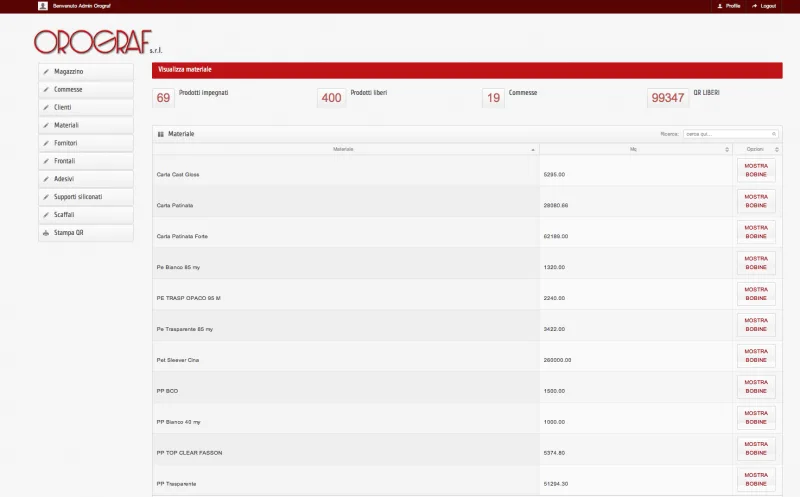This screenshot has height=497, width=800.
Task: Click the pencil icon next to Supporti siliconati
Action: tap(46, 197)
